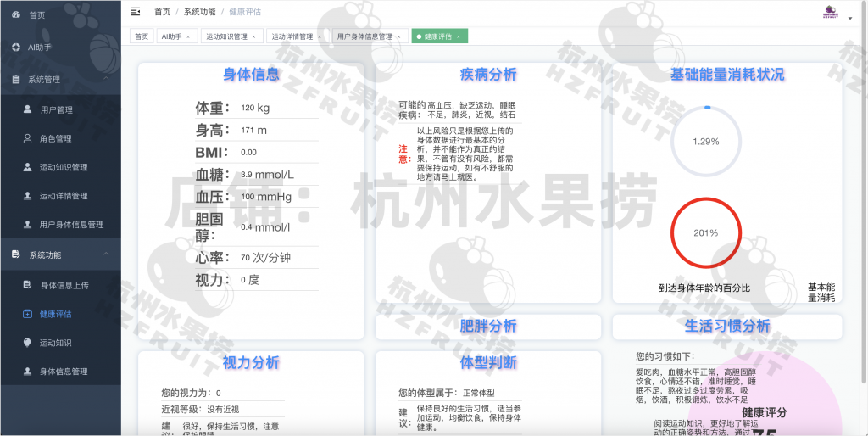
Task: Open 身体信息上传 menu item
Action: 60,285
